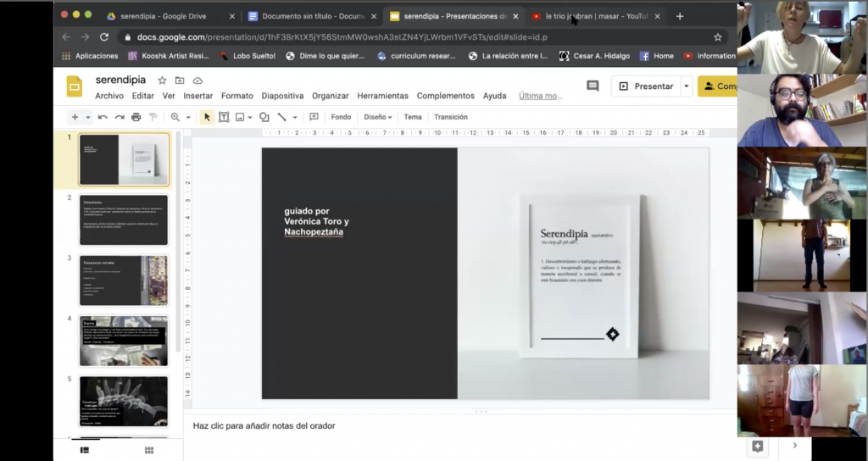
Task: Bookmark this page with star icon
Action: pyautogui.click(x=718, y=37)
